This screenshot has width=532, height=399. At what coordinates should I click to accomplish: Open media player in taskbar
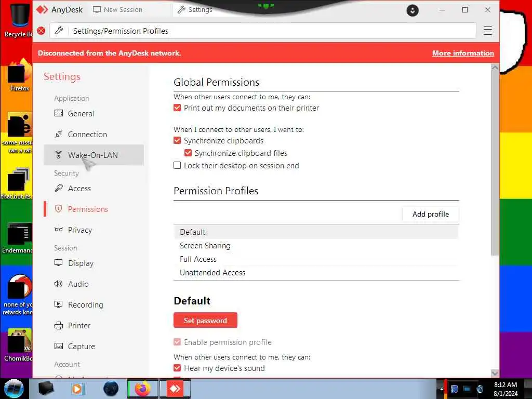pos(77,389)
